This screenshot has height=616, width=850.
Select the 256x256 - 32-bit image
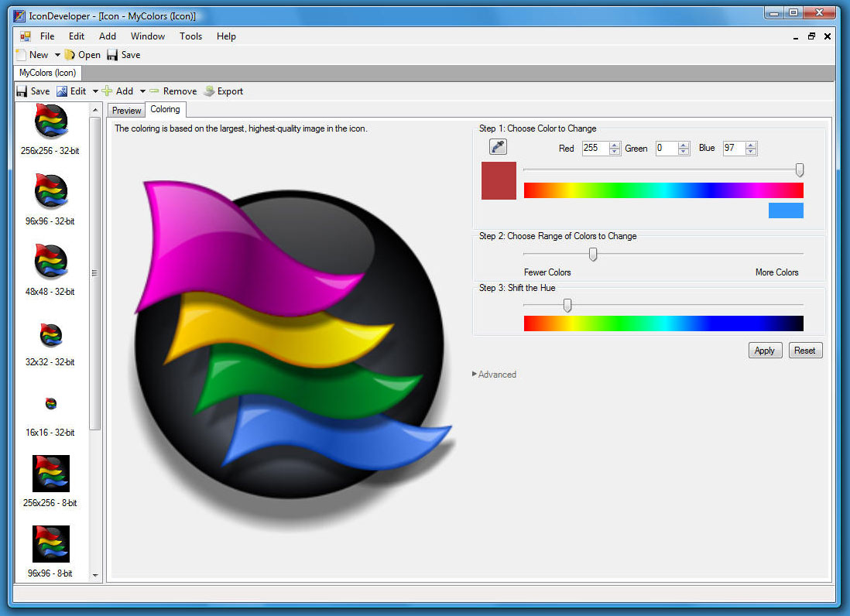pyautogui.click(x=50, y=130)
